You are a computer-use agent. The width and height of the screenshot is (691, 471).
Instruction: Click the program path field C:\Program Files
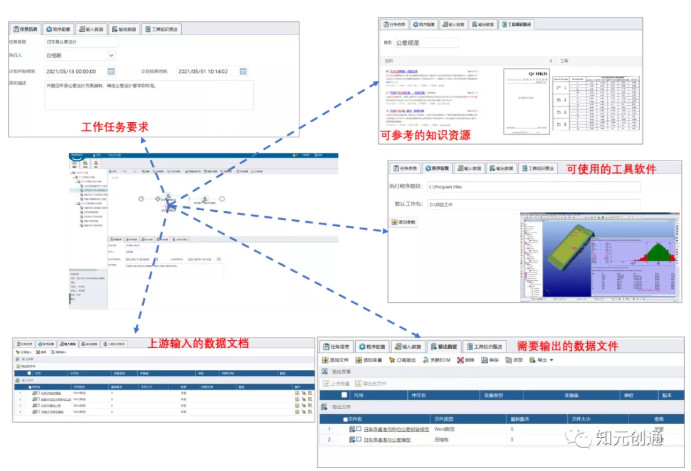point(534,187)
